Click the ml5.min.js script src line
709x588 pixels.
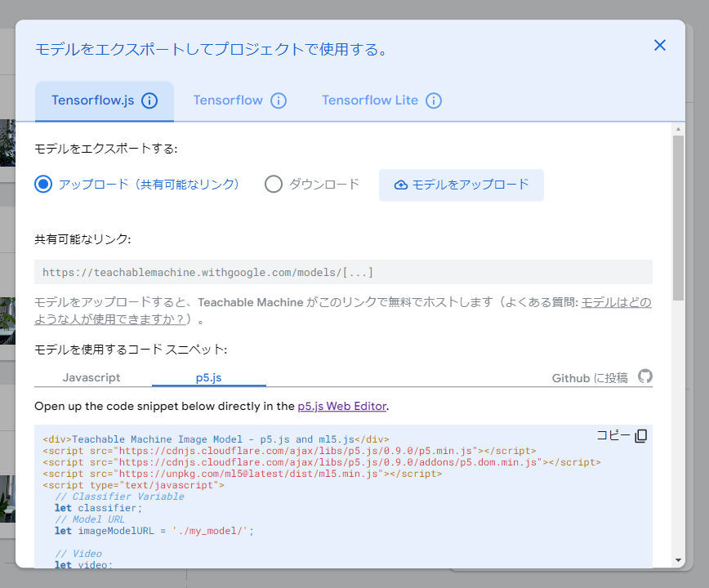(x=243, y=474)
